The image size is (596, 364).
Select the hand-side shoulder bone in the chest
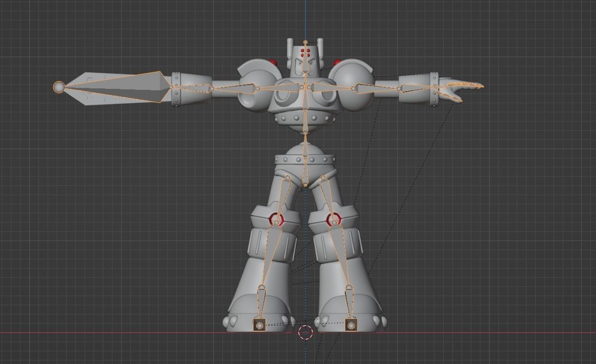[331, 88]
